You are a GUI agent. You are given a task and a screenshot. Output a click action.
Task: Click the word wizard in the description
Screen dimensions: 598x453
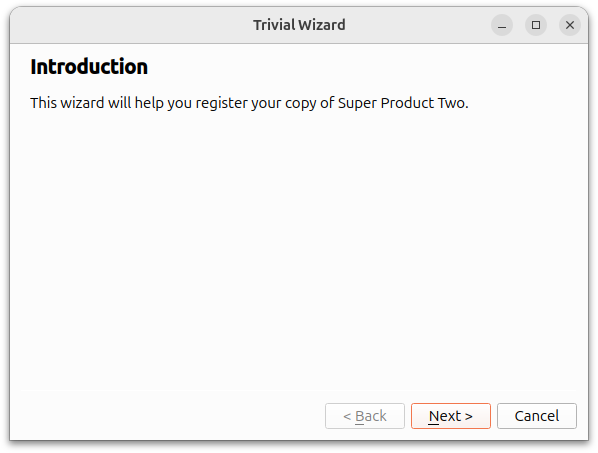click(82, 103)
